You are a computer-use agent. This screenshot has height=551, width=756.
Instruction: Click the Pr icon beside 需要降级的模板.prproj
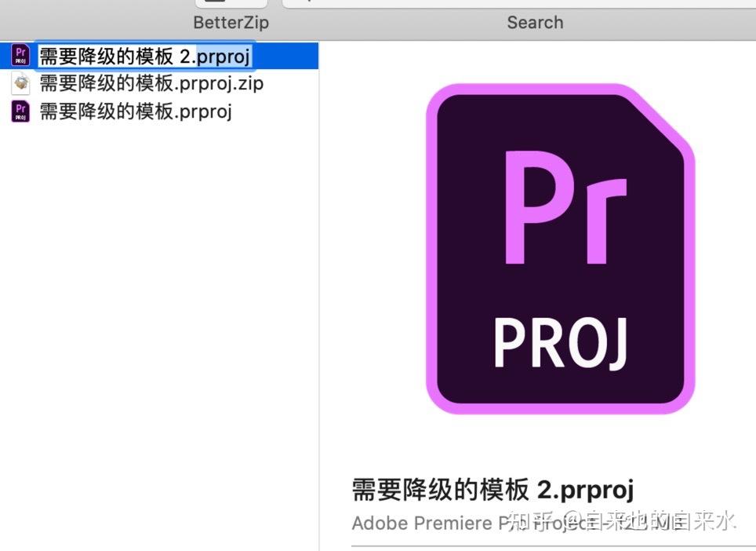[20, 111]
